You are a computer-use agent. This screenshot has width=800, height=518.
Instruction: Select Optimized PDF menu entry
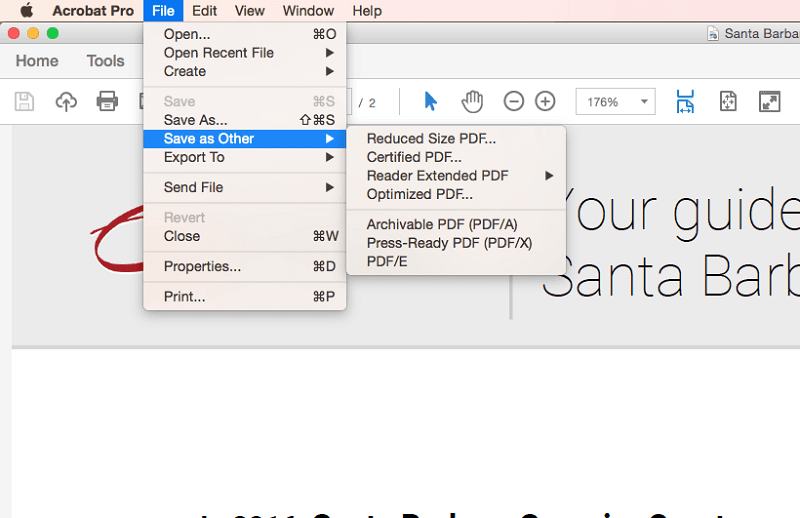(x=419, y=194)
